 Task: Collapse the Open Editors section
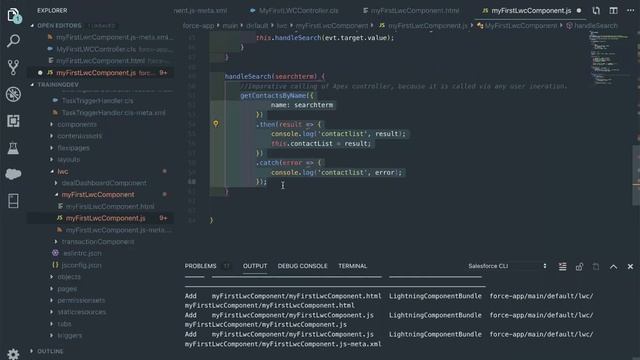click(59, 25)
